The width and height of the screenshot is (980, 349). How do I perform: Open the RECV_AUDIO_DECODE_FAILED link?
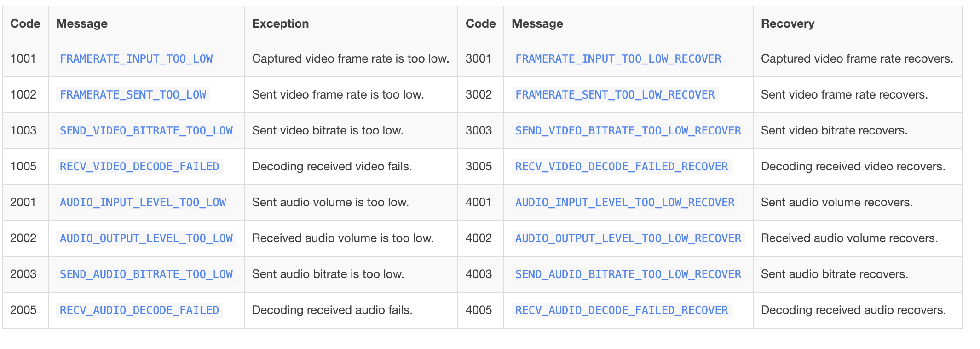coord(139,310)
